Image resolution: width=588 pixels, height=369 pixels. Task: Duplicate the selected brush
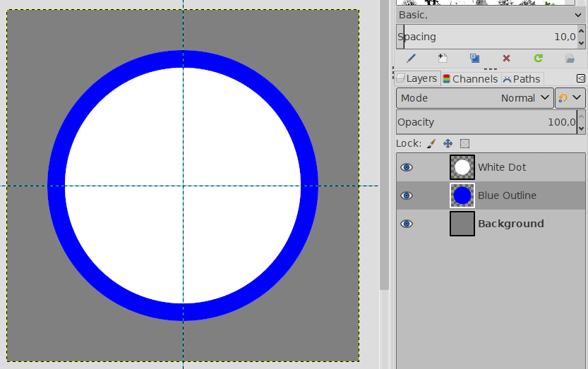point(474,59)
